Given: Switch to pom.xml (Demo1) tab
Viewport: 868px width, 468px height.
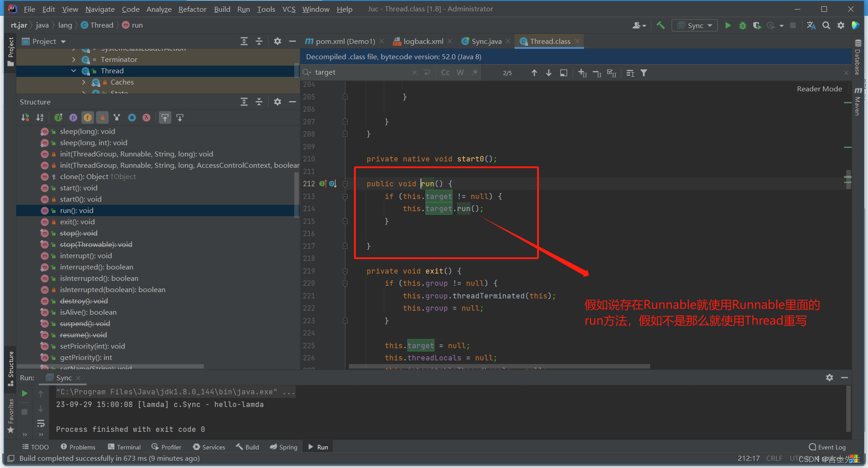Looking at the screenshot, I should coord(345,41).
